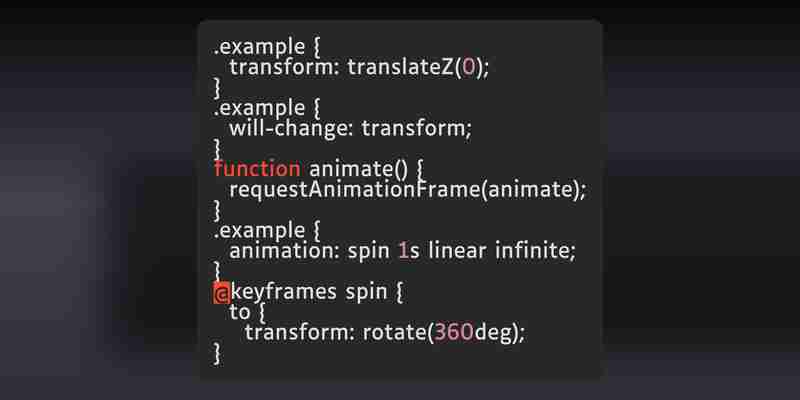The width and height of the screenshot is (800, 400).
Task: Click the 0 inside translateZ
Action: click(x=468, y=67)
